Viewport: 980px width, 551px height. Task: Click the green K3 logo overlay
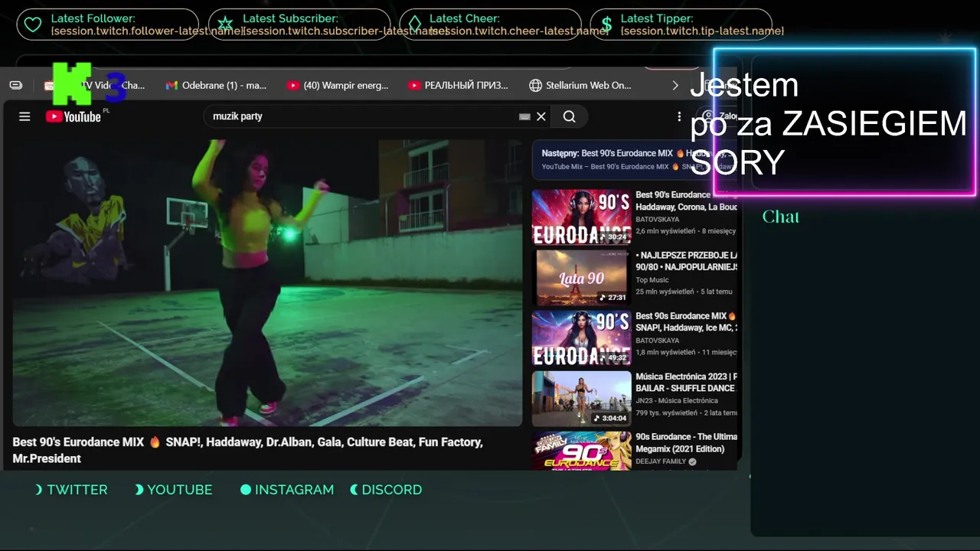click(89, 84)
